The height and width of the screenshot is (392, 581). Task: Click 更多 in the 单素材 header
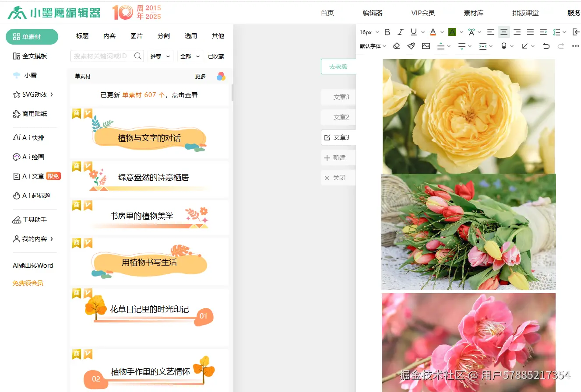(201, 76)
